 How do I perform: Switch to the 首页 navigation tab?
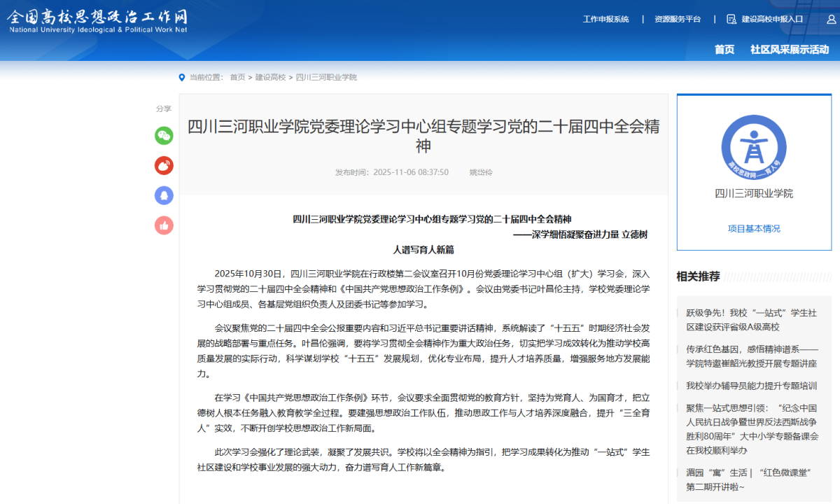click(x=723, y=50)
